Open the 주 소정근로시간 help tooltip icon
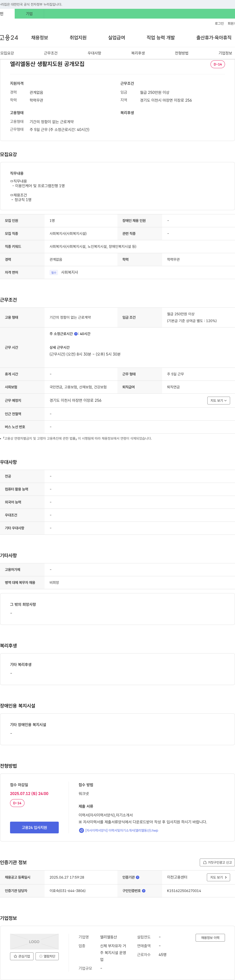This screenshot has height=980, width=235. tap(76, 334)
